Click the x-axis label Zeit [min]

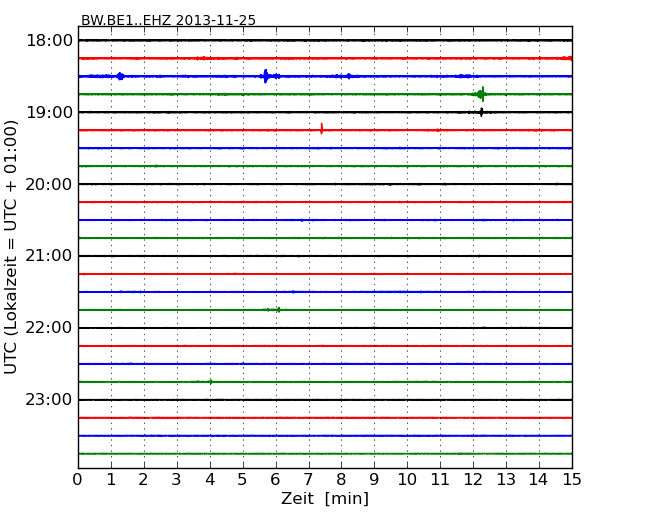(325, 498)
